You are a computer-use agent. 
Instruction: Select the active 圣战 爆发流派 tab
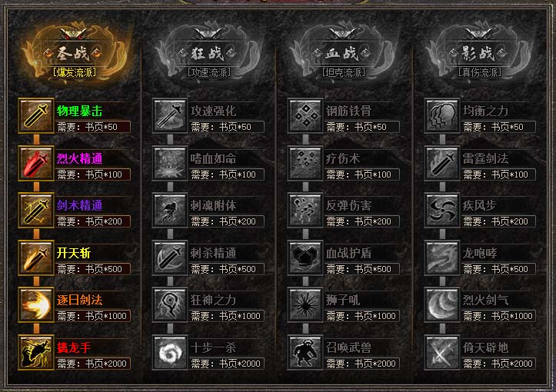click(75, 53)
